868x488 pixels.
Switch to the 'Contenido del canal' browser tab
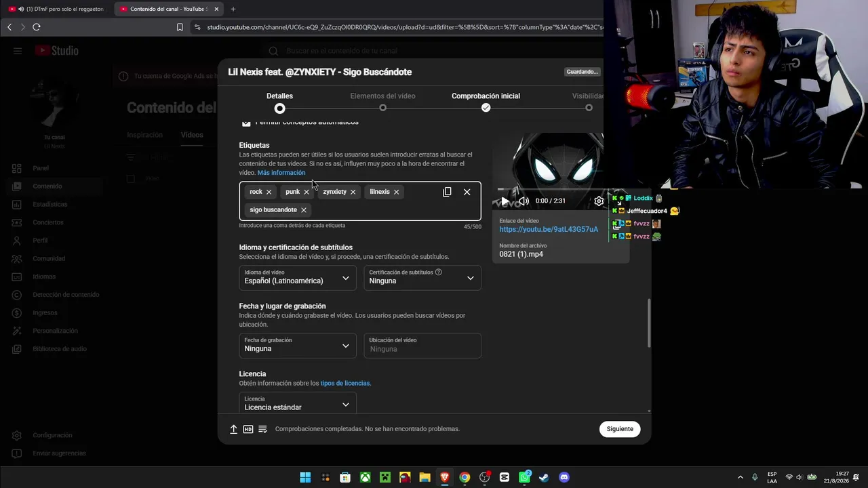(167, 9)
